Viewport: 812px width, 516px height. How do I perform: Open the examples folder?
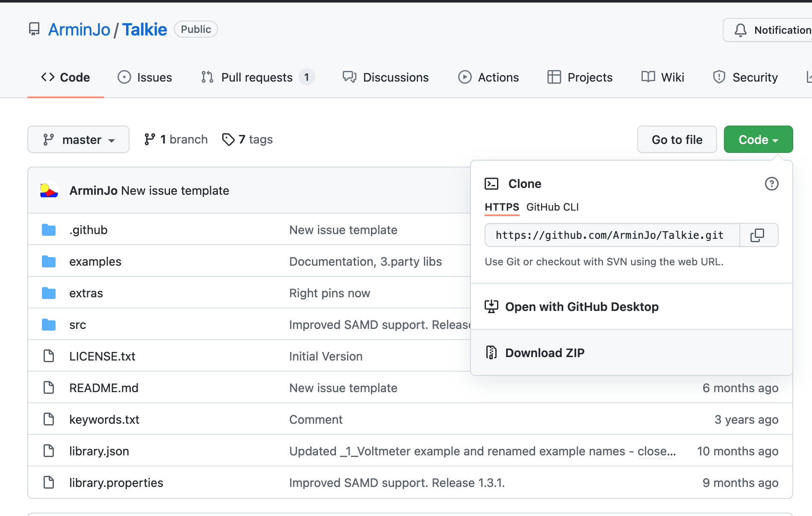coord(95,261)
